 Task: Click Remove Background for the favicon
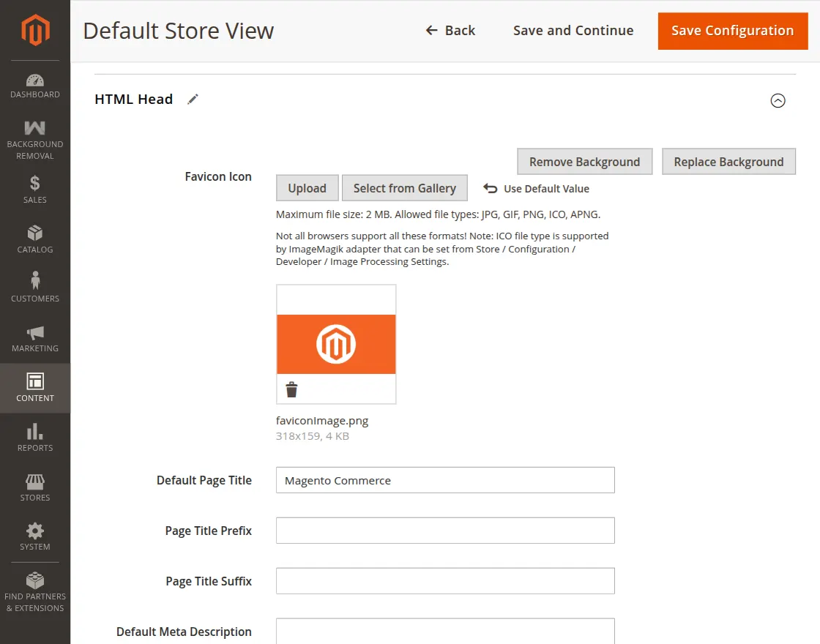click(x=584, y=161)
